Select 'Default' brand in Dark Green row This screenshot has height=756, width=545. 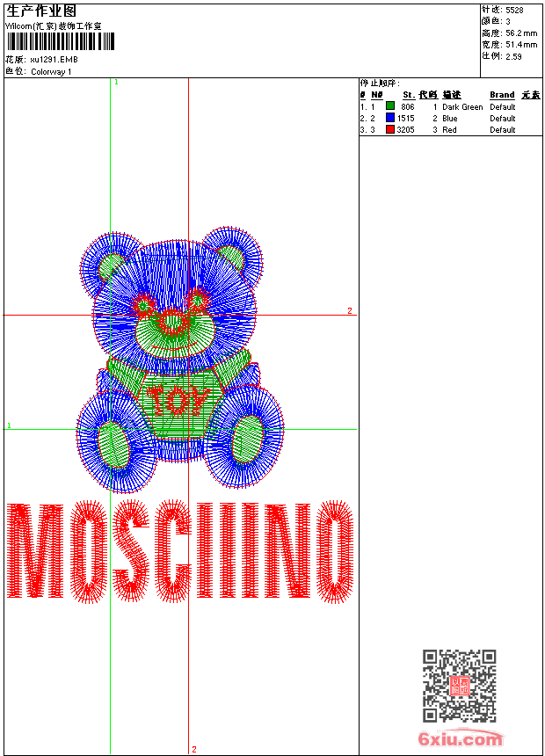503,107
